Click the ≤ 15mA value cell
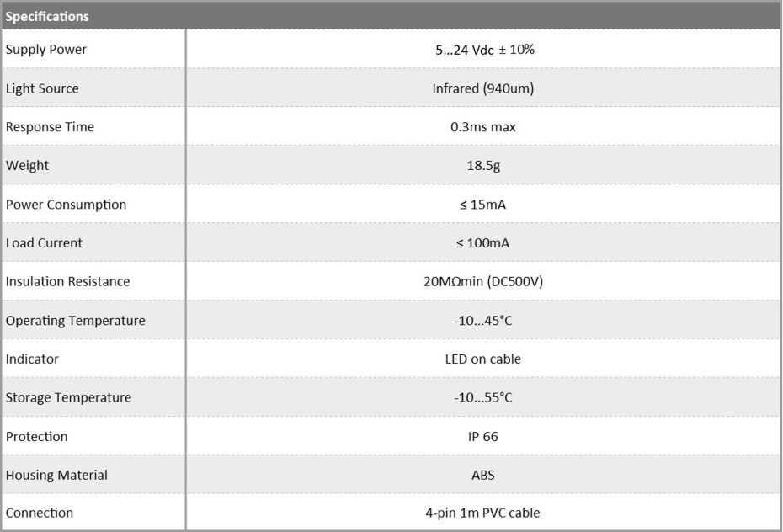 pos(482,205)
